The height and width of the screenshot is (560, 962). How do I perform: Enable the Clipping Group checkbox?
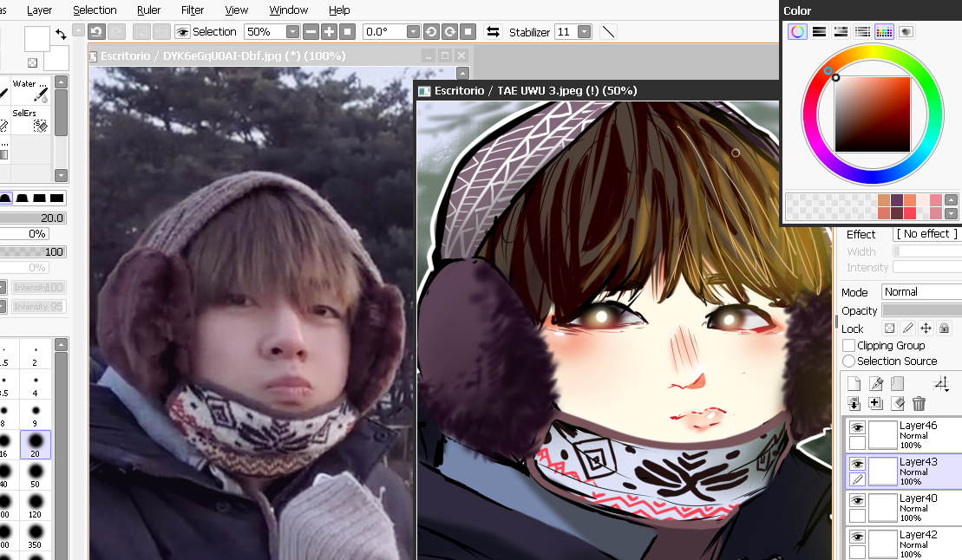(x=849, y=346)
